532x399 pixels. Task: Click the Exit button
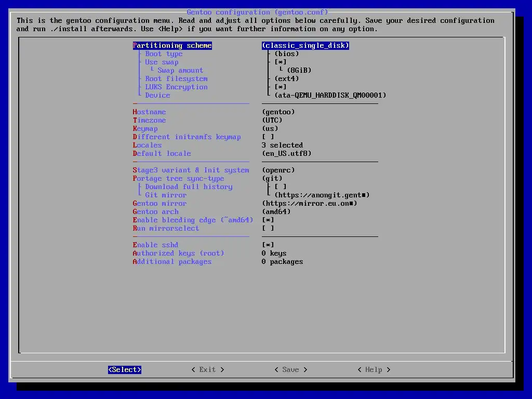pos(208,369)
